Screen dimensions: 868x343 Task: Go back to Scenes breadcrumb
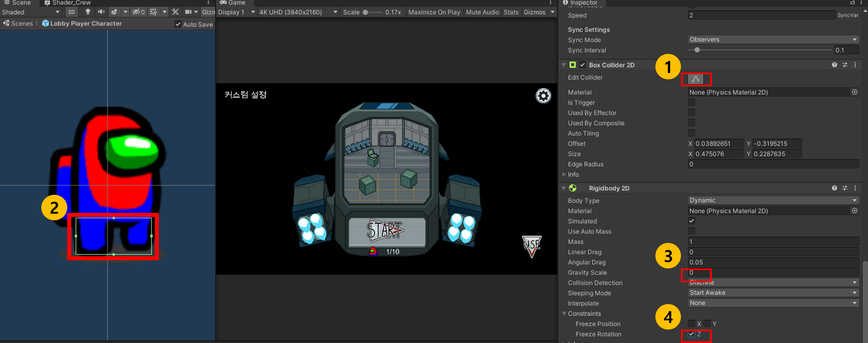coord(19,23)
